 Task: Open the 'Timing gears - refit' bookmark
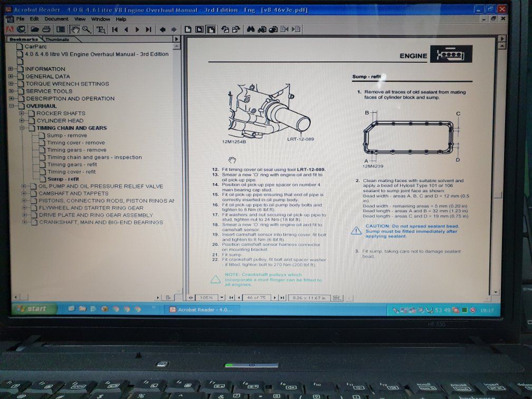click(x=72, y=165)
